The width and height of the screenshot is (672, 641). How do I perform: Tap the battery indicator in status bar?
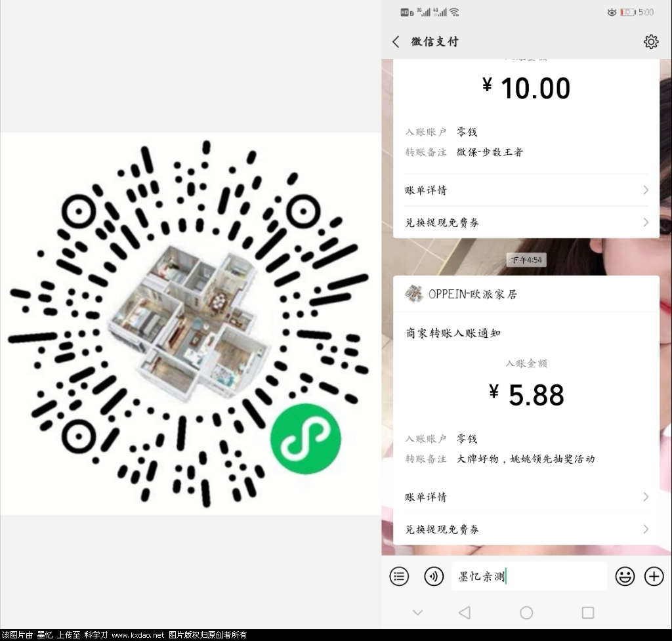pyautogui.click(x=628, y=12)
